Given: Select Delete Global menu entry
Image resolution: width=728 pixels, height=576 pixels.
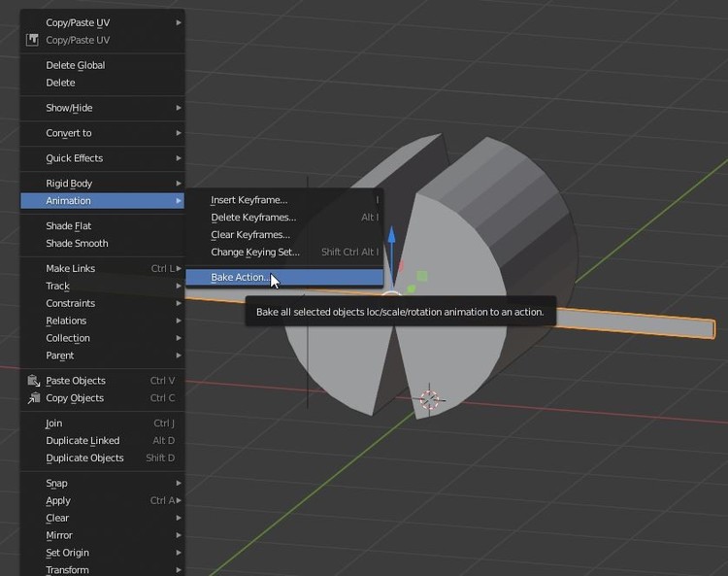Looking at the screenshot, I should pos(75,65).
